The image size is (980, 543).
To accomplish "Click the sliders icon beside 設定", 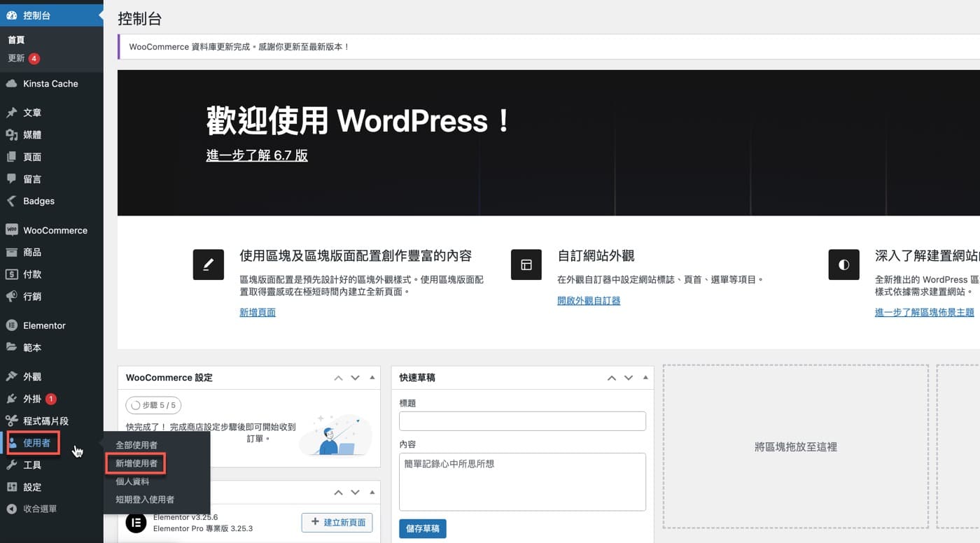I will coord(11,487).
